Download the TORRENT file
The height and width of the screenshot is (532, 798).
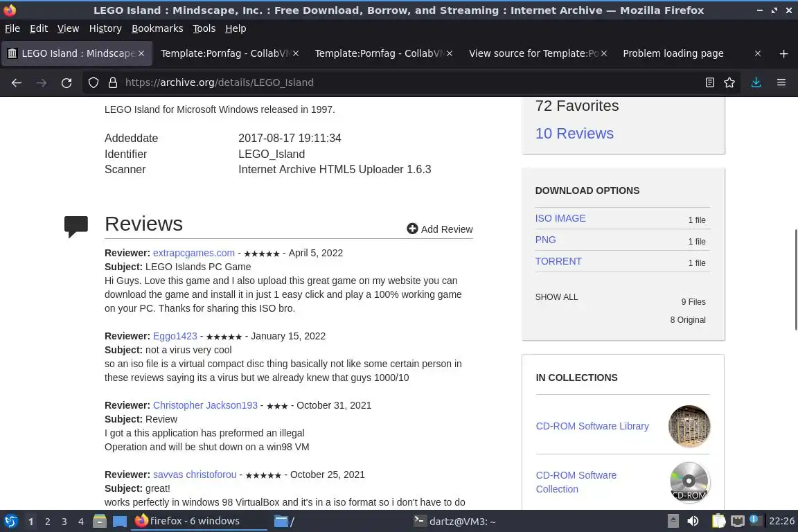click(558, 261)
